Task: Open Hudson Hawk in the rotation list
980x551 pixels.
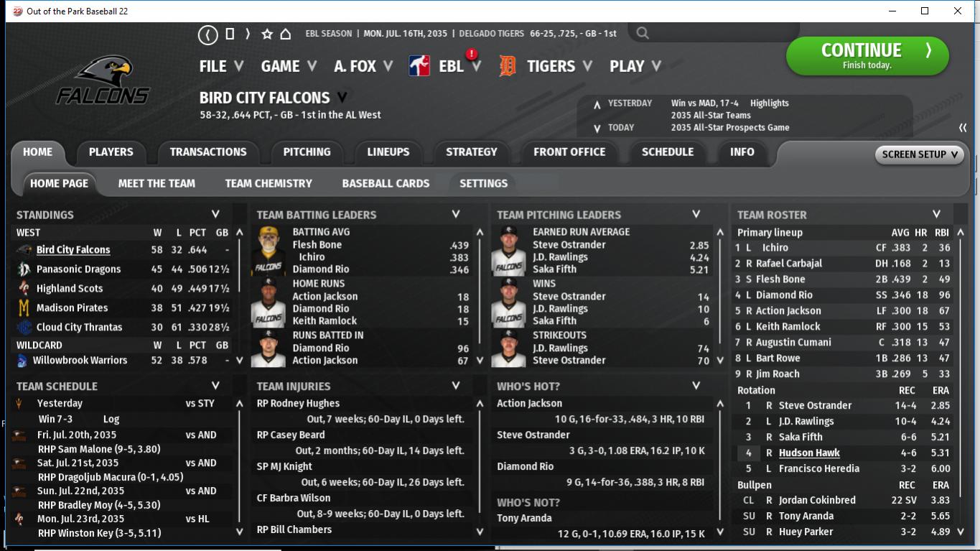Action: (809, 453)
